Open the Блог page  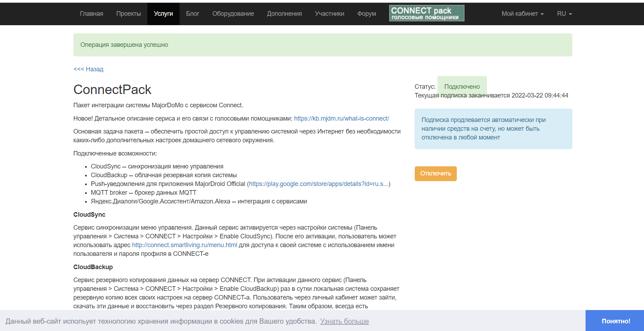point(192,14)
